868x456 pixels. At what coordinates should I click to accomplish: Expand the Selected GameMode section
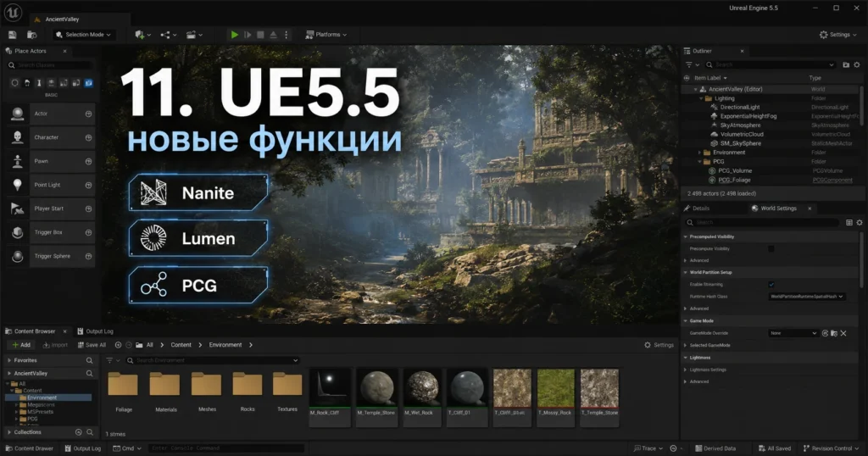686,345
